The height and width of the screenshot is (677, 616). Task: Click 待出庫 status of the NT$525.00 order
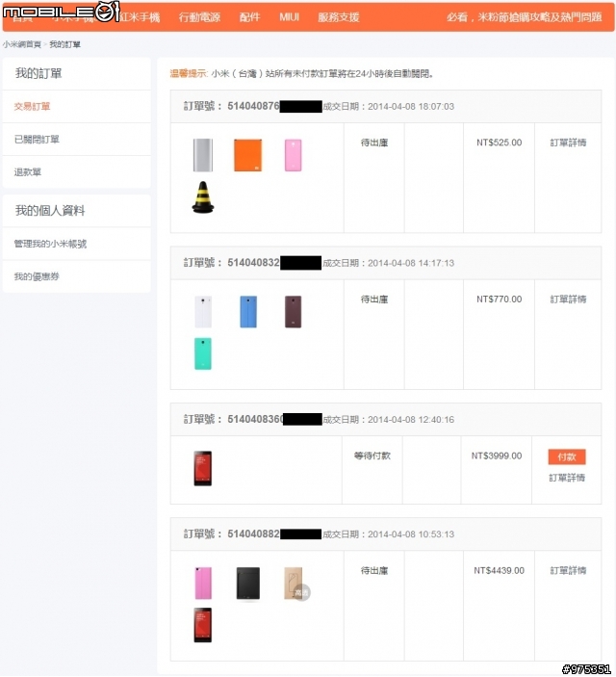coord(374,143)
